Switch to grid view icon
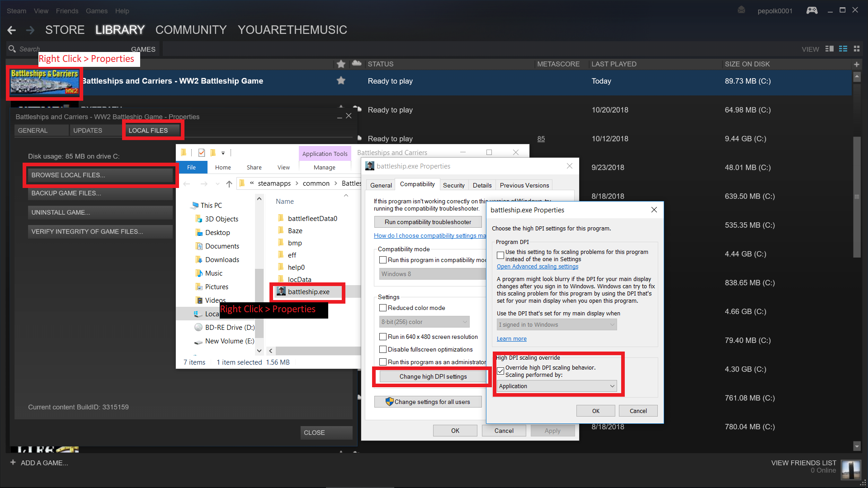Screen dimensions: 868x488 point(856,49)
